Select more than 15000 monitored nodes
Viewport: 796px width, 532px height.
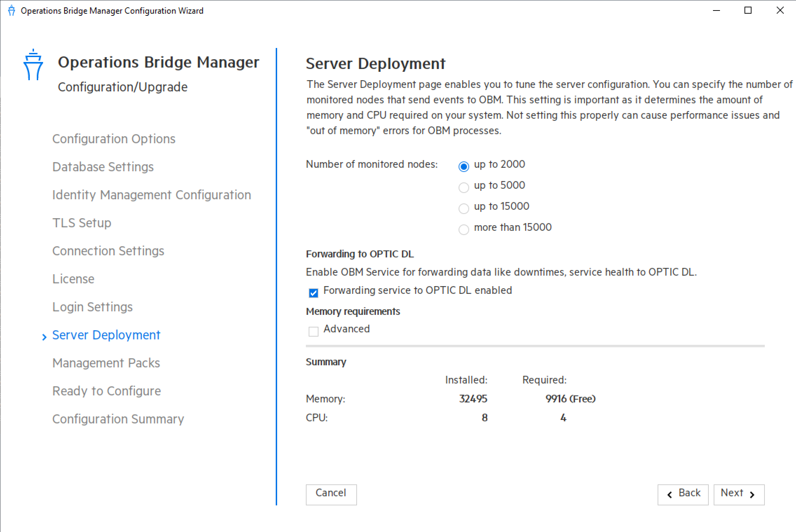(x=464, y=229)
